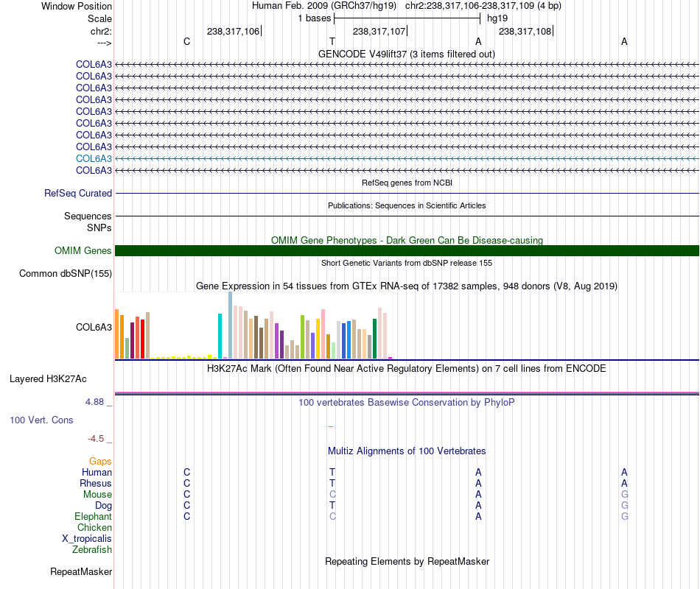Select the X_tropicalis alignment row label
700x589 pixels.
[87, 539]
